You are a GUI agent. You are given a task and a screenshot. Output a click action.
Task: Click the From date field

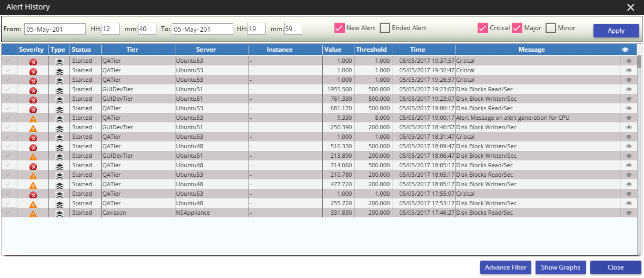click(x=55, y=29)
